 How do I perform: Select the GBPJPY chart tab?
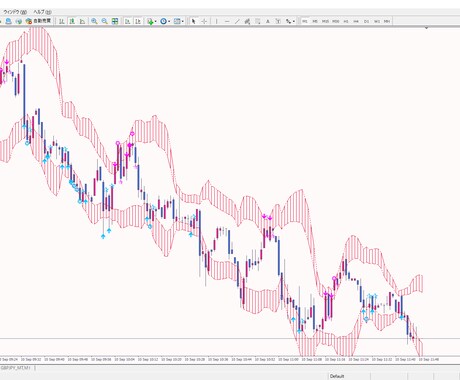point(16,368)
